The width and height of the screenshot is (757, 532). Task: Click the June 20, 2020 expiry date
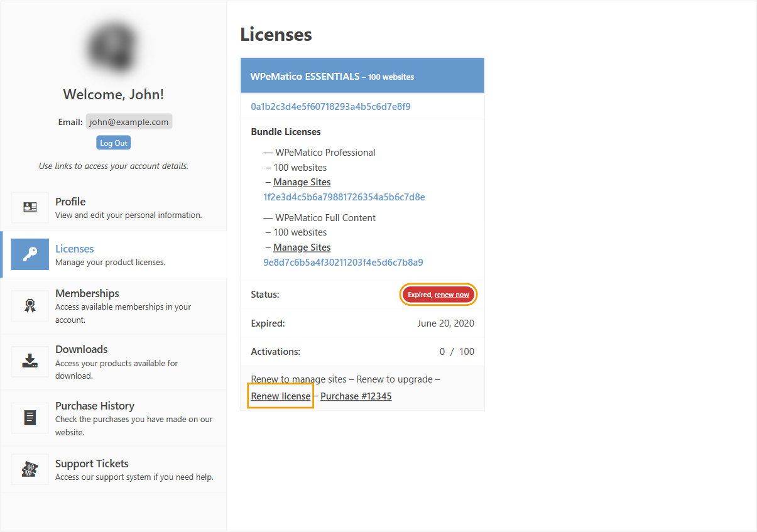[x=445, y=323]
